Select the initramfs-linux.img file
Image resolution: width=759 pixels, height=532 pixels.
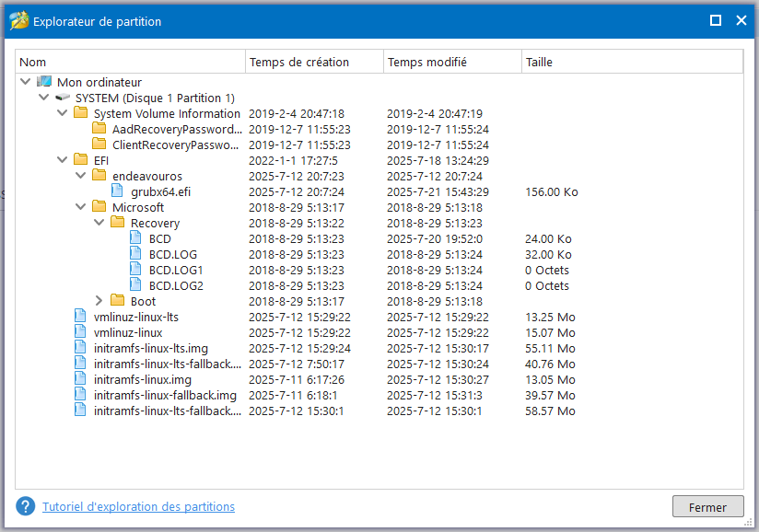click(143, 379)
